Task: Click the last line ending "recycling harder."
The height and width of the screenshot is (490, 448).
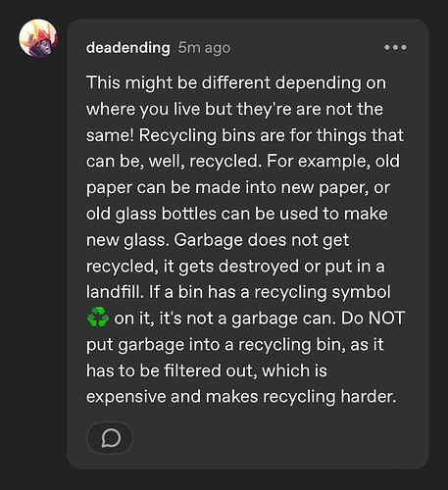Action: coord(241,397)
